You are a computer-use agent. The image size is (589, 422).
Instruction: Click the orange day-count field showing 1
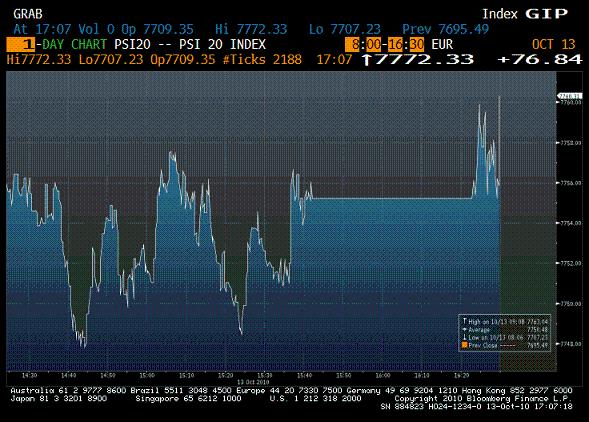(x=21, y=44)
